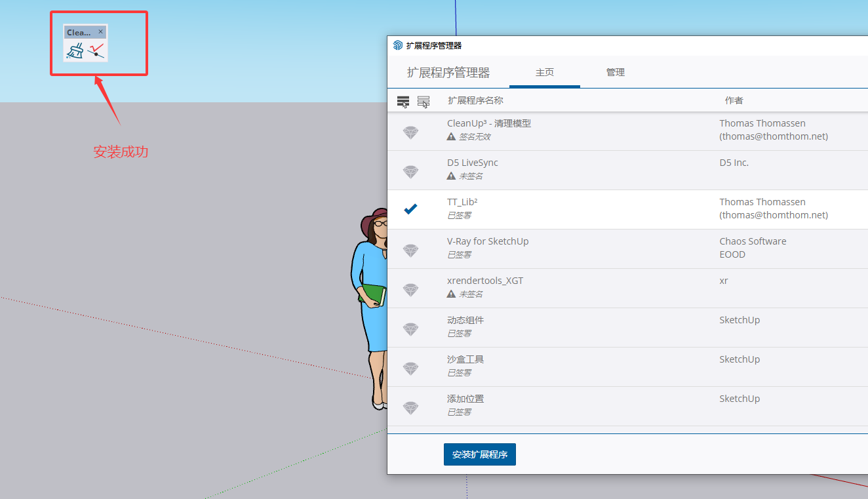The height and width of the screenshot is (499, 868).
Task: Click the SketchUp author in 沙盒工具 row
Action: click(740, 359)
